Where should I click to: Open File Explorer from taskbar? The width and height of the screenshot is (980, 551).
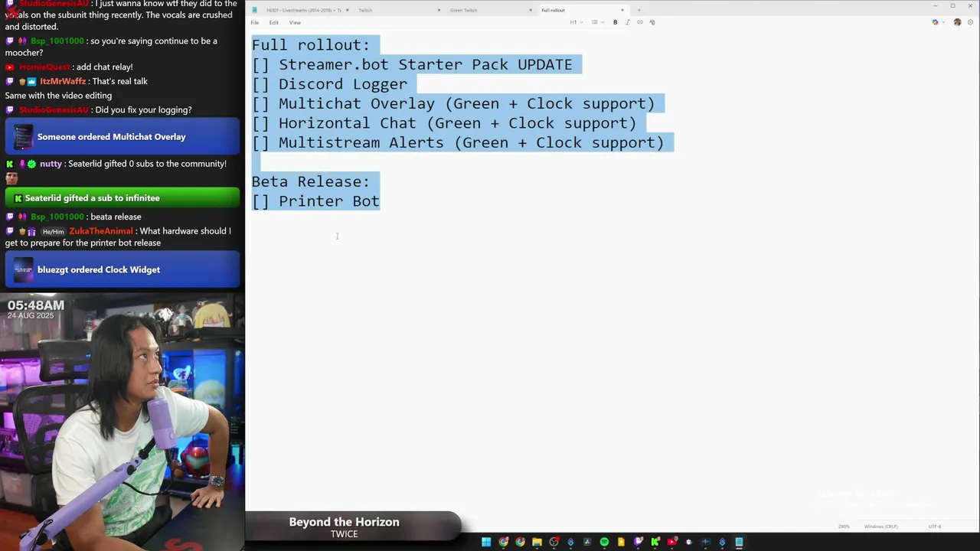click(537, 543)
